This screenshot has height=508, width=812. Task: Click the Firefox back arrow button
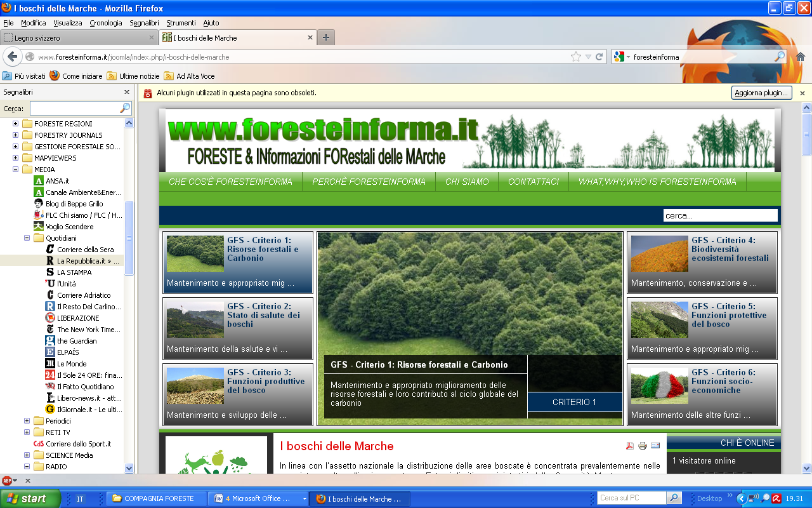coord(12,57)
